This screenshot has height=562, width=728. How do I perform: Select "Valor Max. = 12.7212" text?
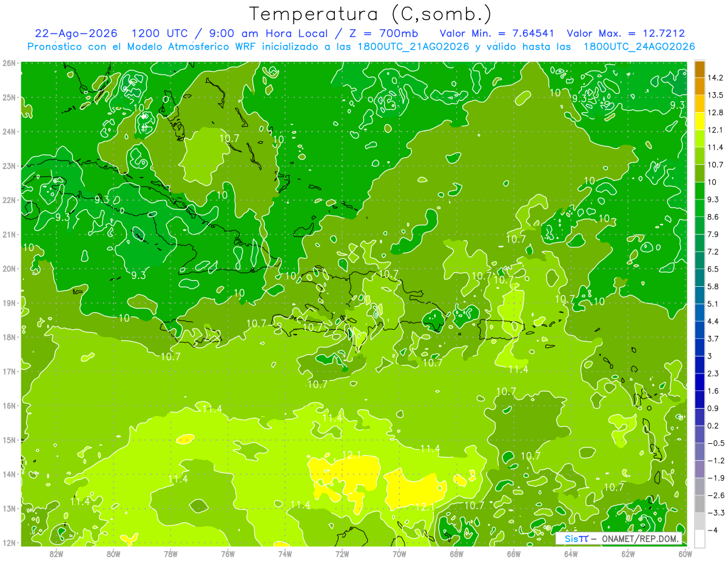[626, 33]
